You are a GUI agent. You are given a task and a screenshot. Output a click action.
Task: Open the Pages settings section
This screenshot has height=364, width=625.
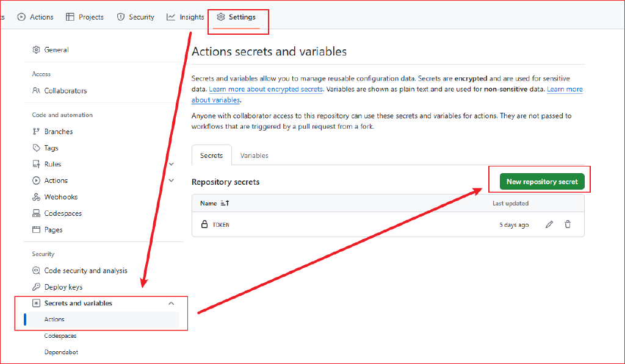53,230
